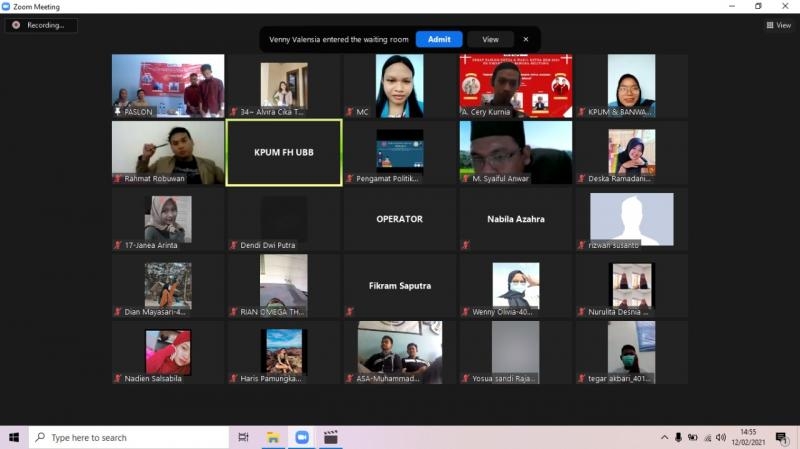This screenshot has width=800, height=449.
Task: Select the Nabila Azahra participant tile
Action: click(515, 219)
